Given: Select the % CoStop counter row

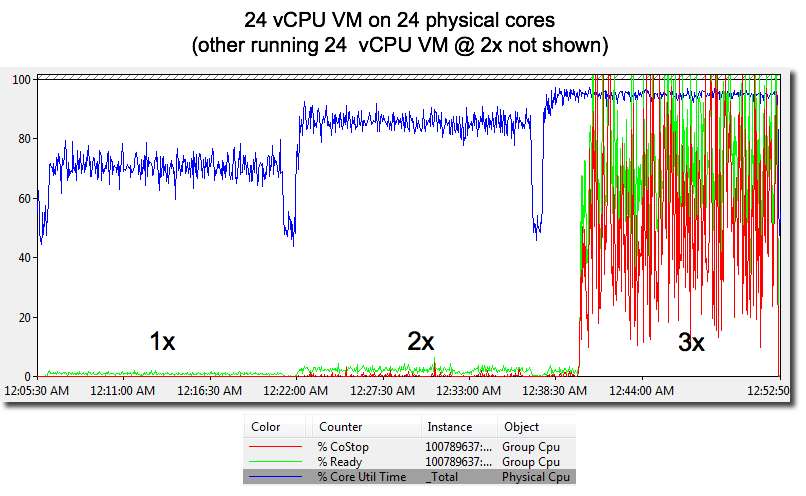Looking at the screenshot, I should tap(409, 447).
